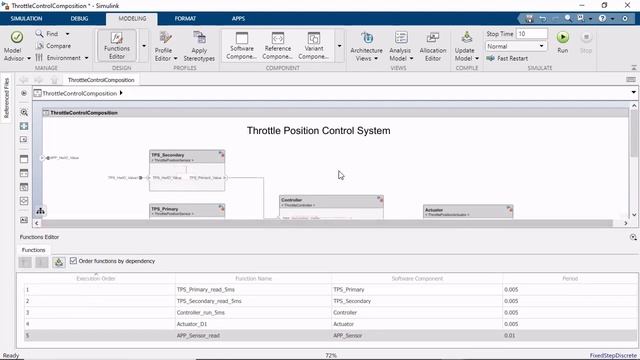Click the Zoom tool in canvas palette
640x360 pixels.
point(24,112)
